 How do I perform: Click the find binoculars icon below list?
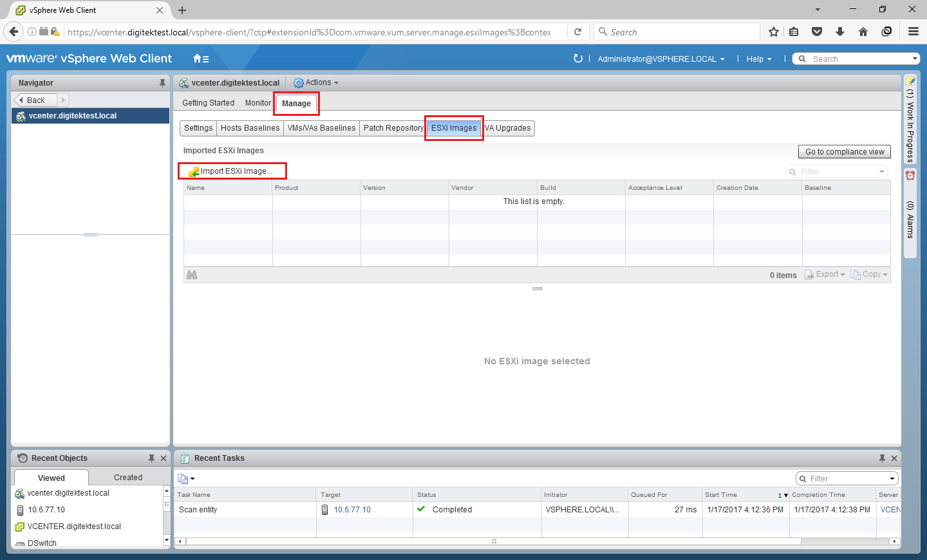click(192, 275)
